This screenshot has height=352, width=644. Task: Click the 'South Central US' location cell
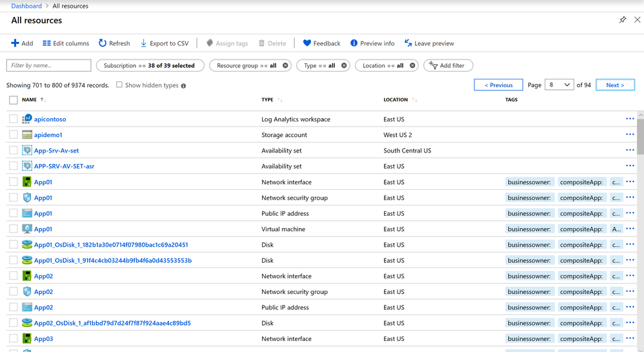coord(407,150)
